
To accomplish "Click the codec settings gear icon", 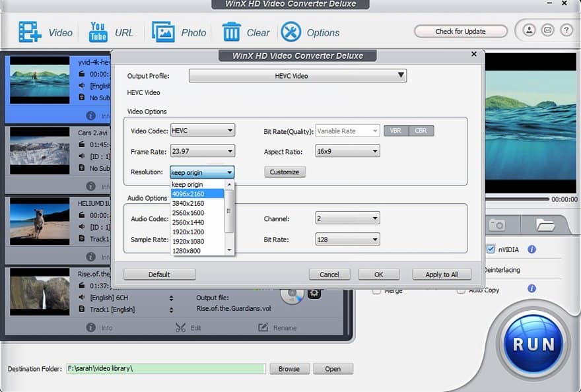I will [314, 293].
